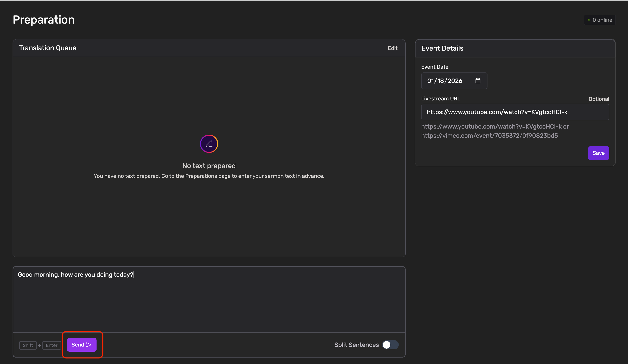
Task: Focus the message text area with greeting
Action: coord(209,299)
